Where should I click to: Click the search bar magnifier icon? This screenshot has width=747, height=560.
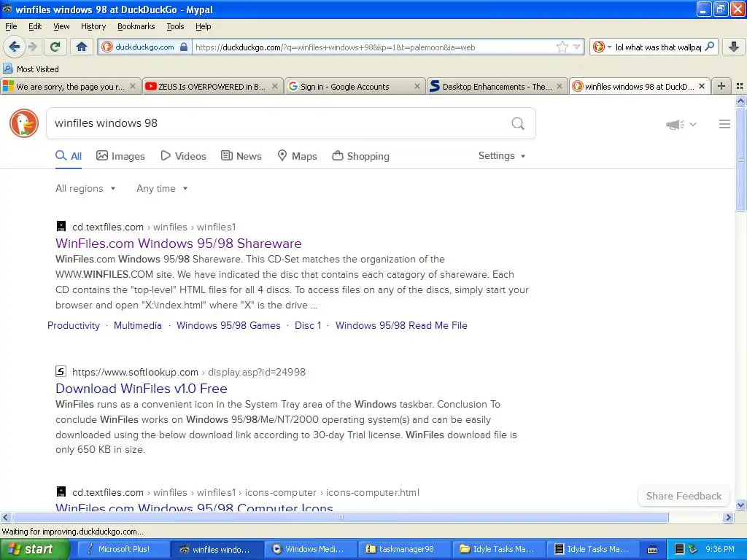coord(709,47)
